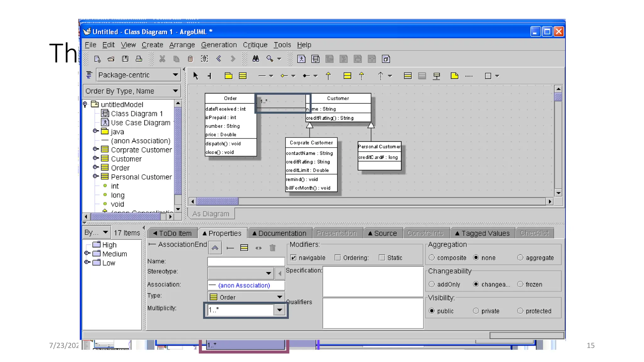Open the Arrange menu
The height and width of the screenshot is (362, 644).
tap(182, 45)
